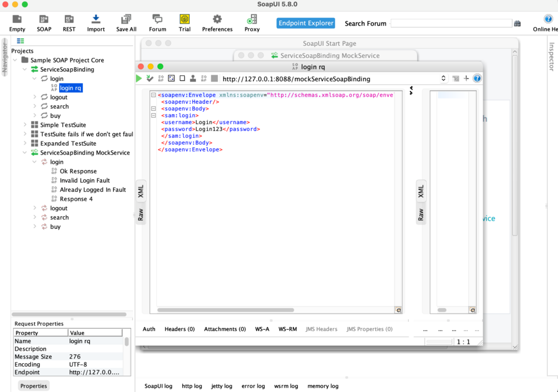Click the split-pane arrows between request and response
Viewport: 558px width, 392px height.
coord(411,90)
